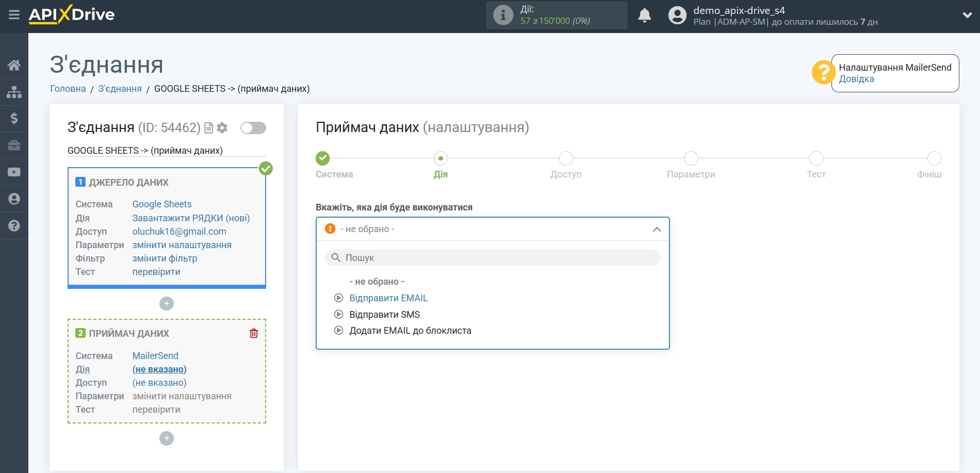Click the ПРИЙМАЧ ДАНИХ block header
Screen dimensions: 980x473
tap(129, 334)
